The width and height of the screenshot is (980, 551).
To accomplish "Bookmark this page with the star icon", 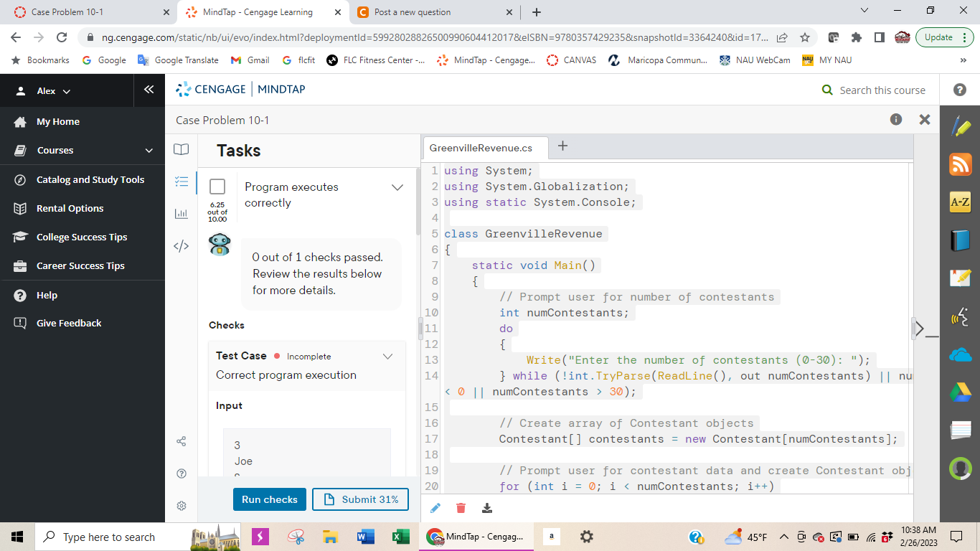I will click(x=805, y=37).
